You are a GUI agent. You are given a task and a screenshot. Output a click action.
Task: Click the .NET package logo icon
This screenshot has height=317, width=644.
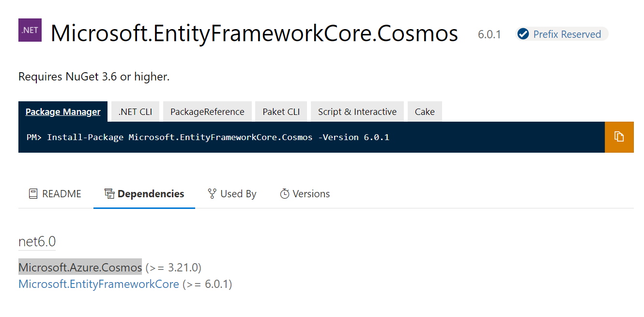pos(30,30)
